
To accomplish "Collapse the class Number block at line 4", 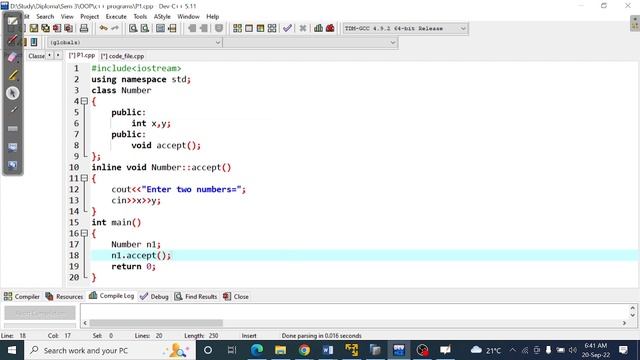I will (84, 101).
